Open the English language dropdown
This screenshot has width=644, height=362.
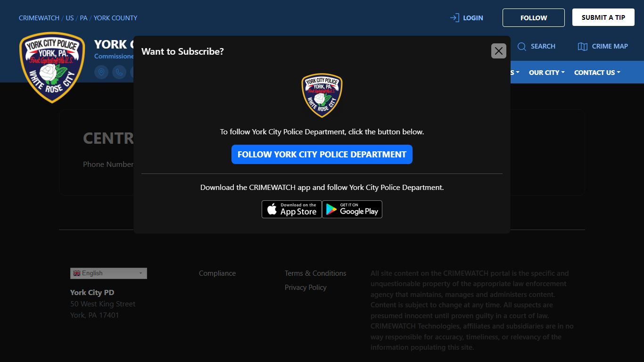pos(108,273)
